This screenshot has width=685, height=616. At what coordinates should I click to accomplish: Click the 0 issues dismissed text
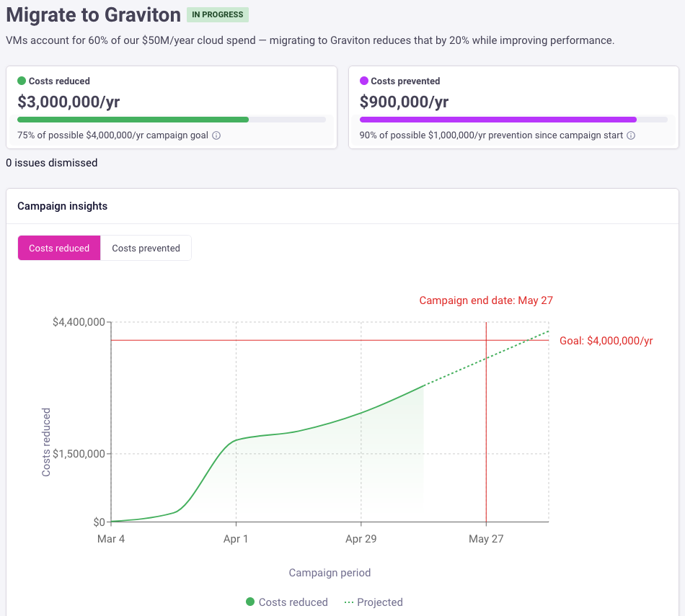[51, 163]
